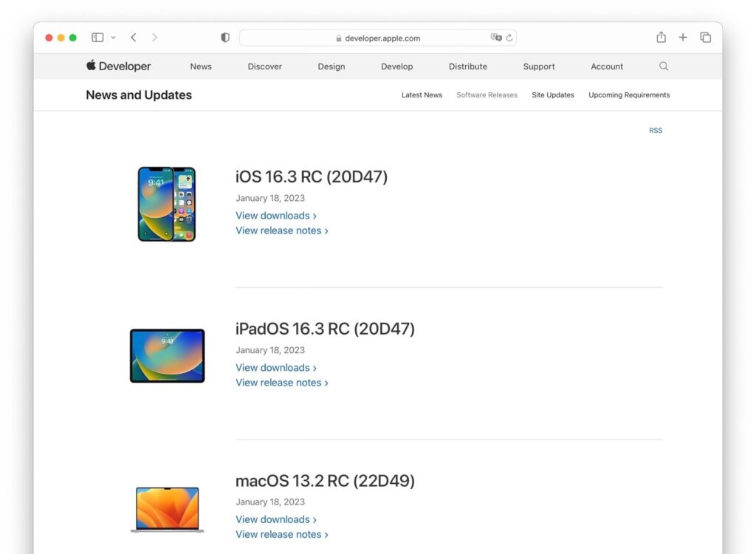Open the RSS link
This screenshot has width=756, height=554.
(x=656, y=130)
